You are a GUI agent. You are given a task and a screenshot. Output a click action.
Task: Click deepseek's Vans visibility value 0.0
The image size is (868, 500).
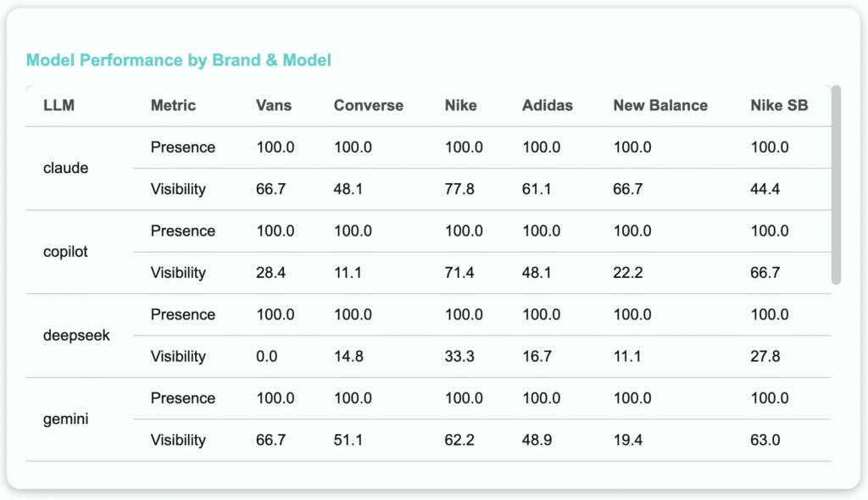point(266,357)
